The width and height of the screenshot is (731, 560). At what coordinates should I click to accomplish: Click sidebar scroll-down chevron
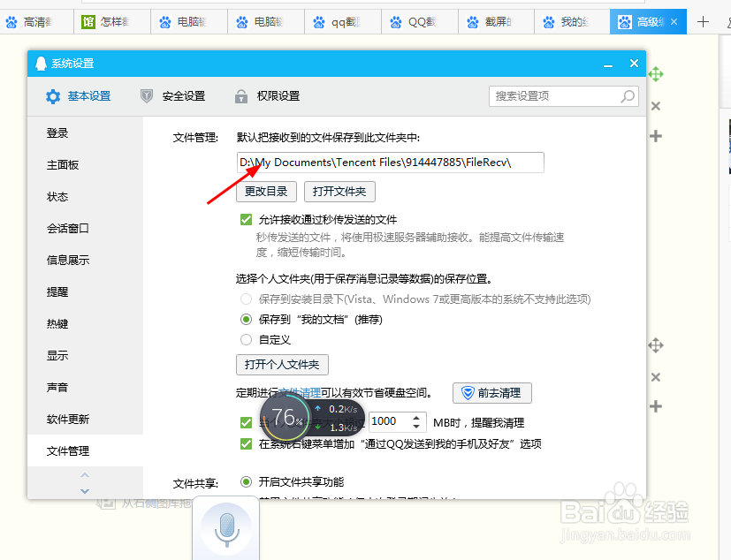(x=84, y=490)
